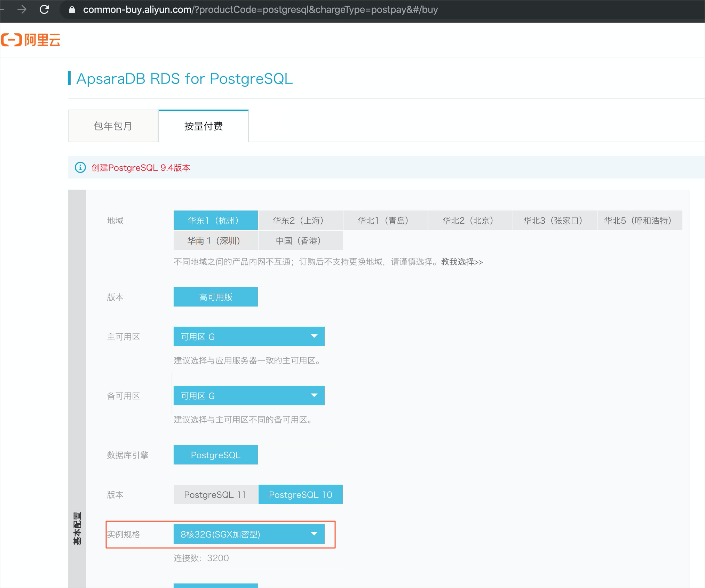The width and height of the screenshot is (705, 588).
Task: Click the address bar URL
Action: (x=260, y=10)
